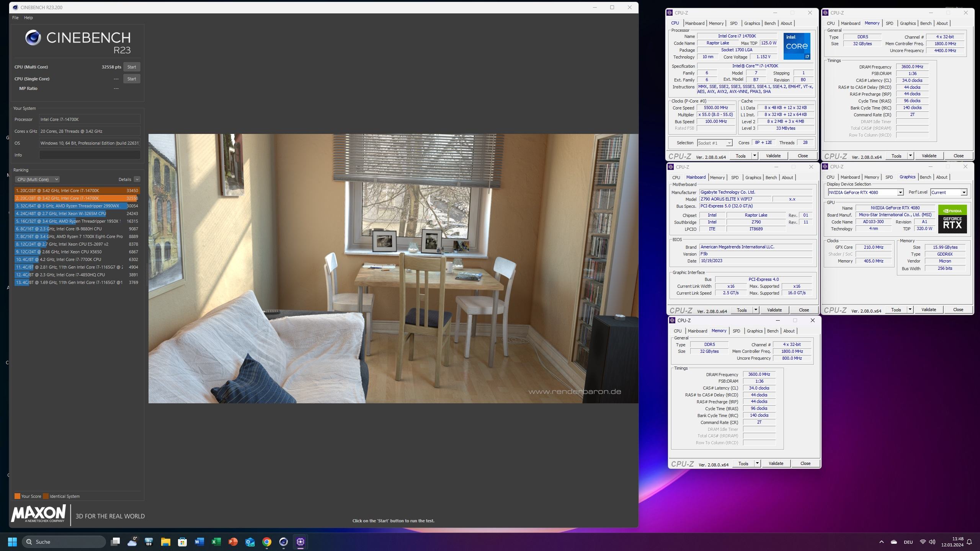The image size is (980, 551).
Task: Select the Intel Xeon W-3265M ranking row
Action: point(77,214)
